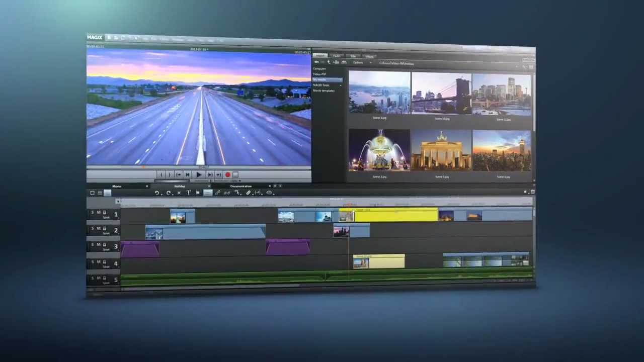Solo track 2 with S button
The width and height of the screenshot is (644, 362).
point(93,228)
